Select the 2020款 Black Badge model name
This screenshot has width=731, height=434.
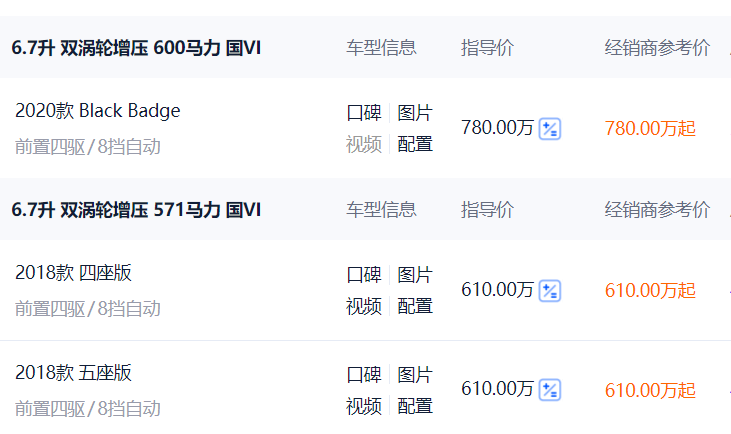pyautogui.click(x=98, y=111)
